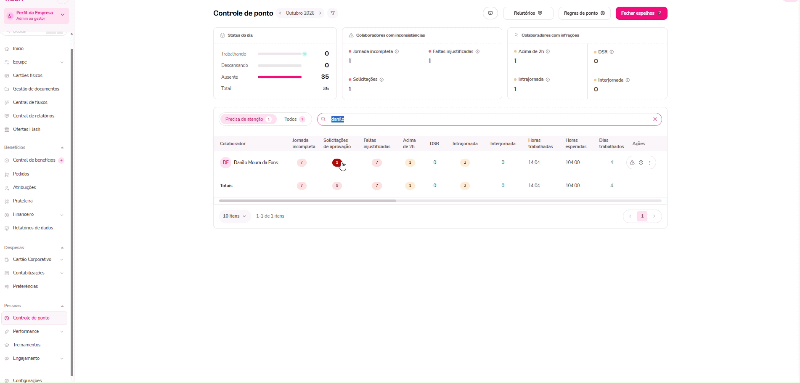Open the collaborator name link in the row

tap(256, 163)
